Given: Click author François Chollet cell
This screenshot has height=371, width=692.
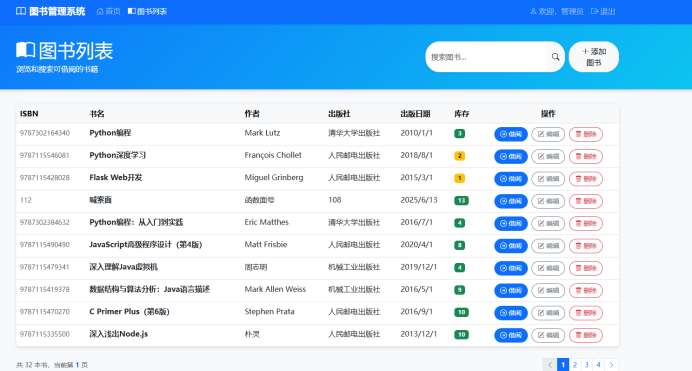Looking at the screenshot, I should click(273, 155).
